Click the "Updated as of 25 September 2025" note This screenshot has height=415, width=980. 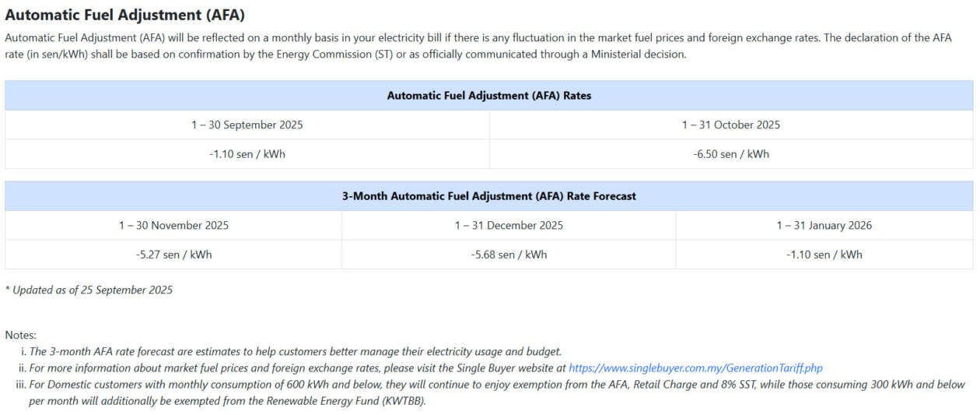(x=89, y=290)
